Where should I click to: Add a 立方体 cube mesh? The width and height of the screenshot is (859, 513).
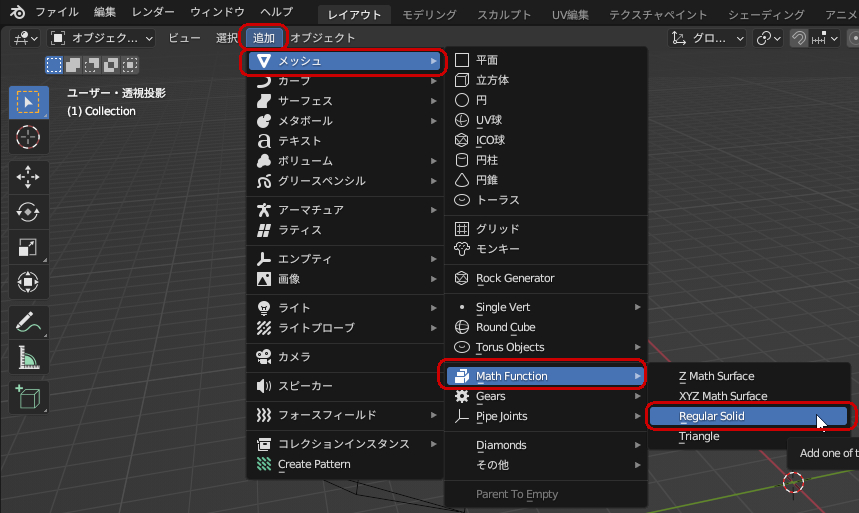click(546, 80)
